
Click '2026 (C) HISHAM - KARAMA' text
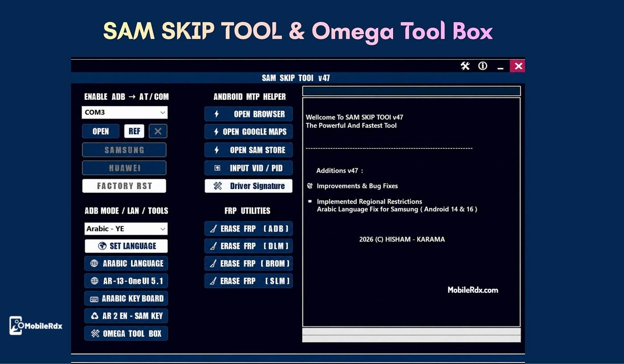[x=402, y=239]
